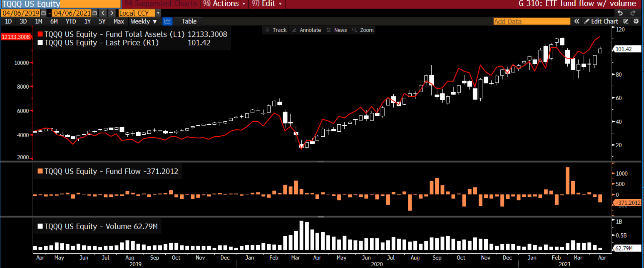Click the 2020 year label on time axis
The height and width of the screenshot is (268, 644).
377,264
